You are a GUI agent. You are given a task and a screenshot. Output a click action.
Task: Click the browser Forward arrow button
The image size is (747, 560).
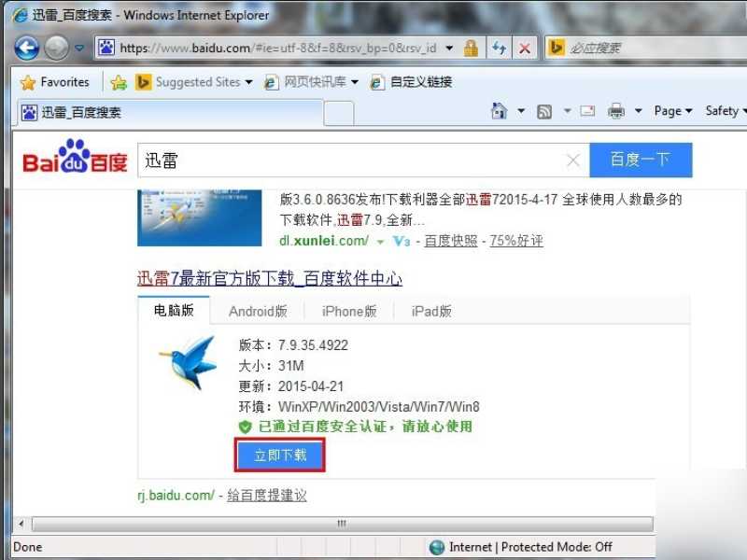(x=57, y=48)
